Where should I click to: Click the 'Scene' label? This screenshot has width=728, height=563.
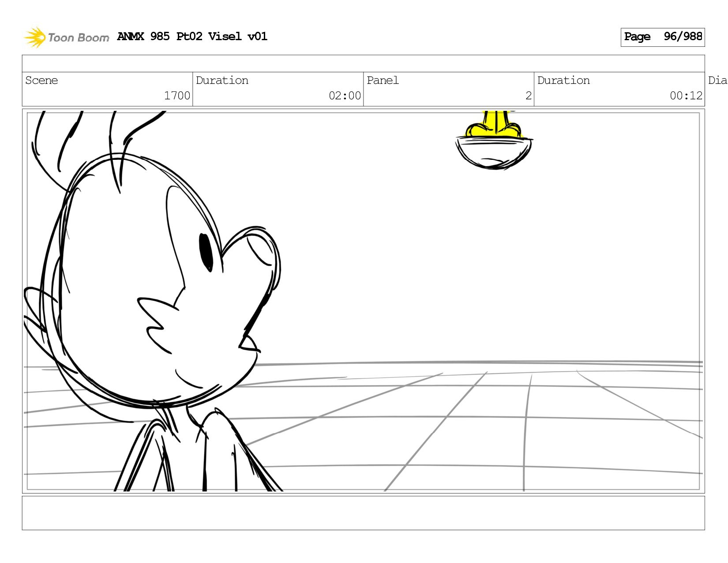point(41,80)
